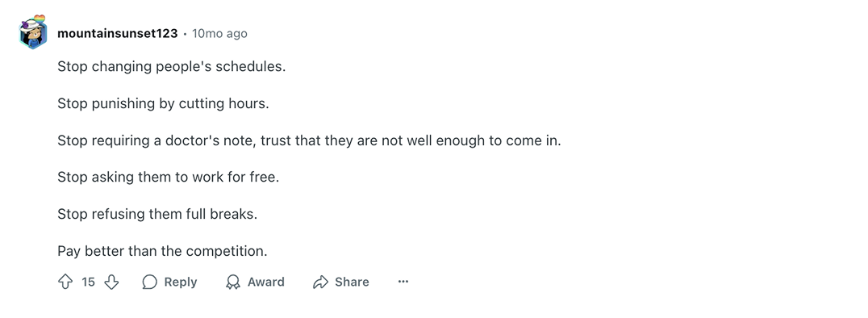Click the sentence about requiring a doctor's note
868x318 pixels.
click(x=310, y=140)
